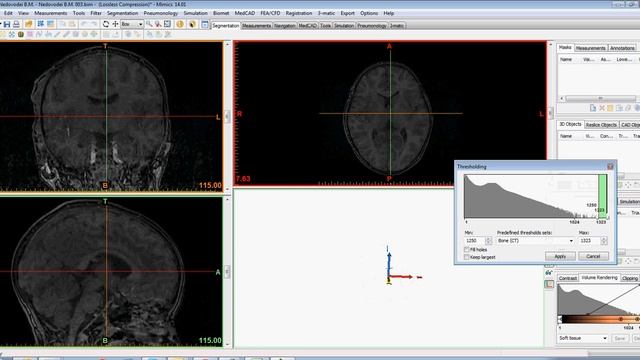640x360 pixels.
Task: Click into the Max threshold value field
Action: click(589, 241)
